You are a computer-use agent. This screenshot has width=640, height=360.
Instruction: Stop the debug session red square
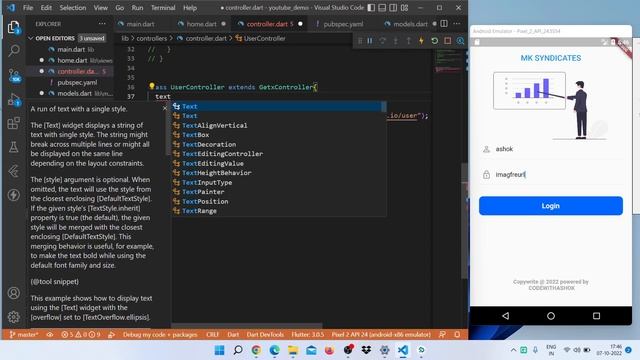447,41
